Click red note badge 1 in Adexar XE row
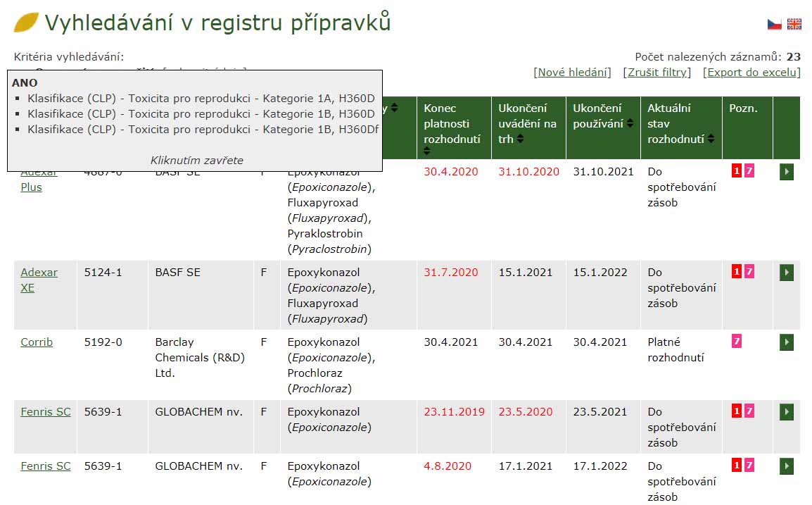812x505 pixels. click(737, 272)
